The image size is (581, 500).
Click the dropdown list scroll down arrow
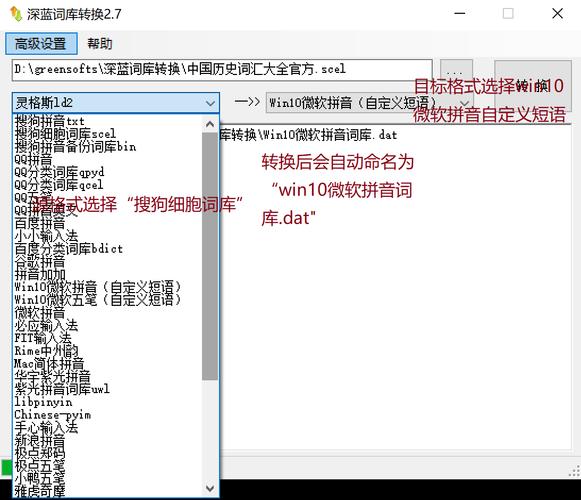click(210, 488)
